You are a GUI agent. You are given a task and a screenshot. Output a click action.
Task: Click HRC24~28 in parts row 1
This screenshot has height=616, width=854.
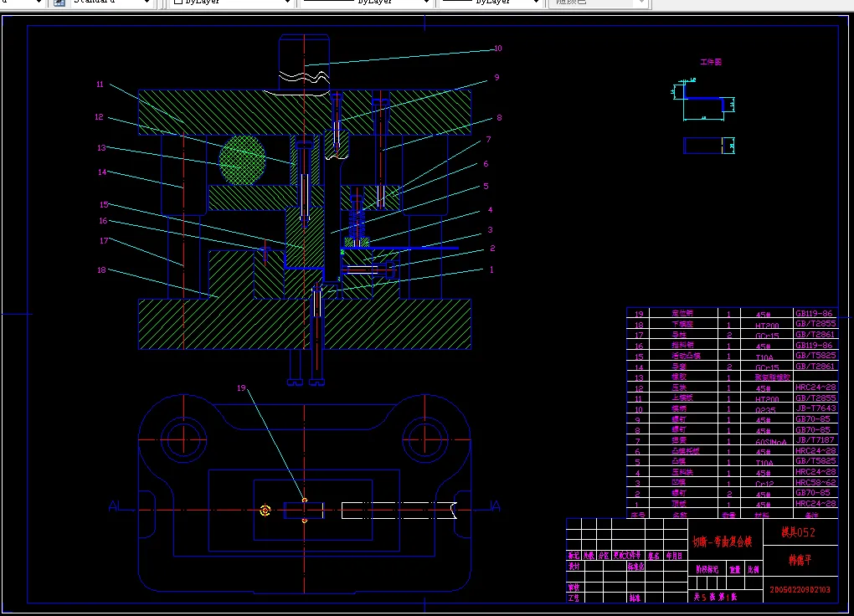click(x=815, y=504)
